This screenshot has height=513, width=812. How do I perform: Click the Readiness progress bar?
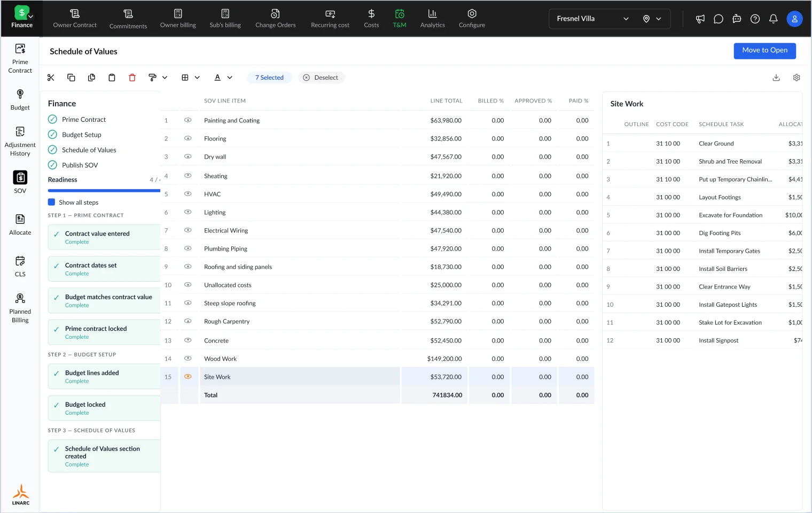point(104,190)
